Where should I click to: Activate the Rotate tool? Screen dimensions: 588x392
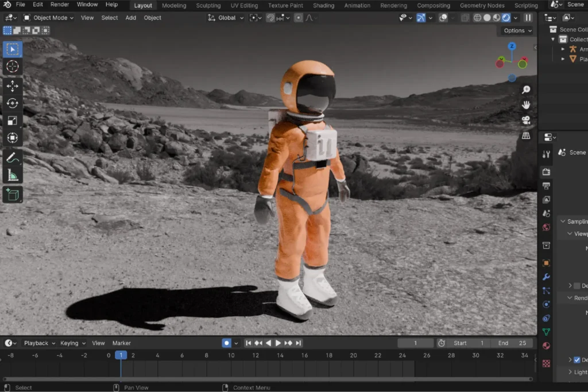(12, 103)
